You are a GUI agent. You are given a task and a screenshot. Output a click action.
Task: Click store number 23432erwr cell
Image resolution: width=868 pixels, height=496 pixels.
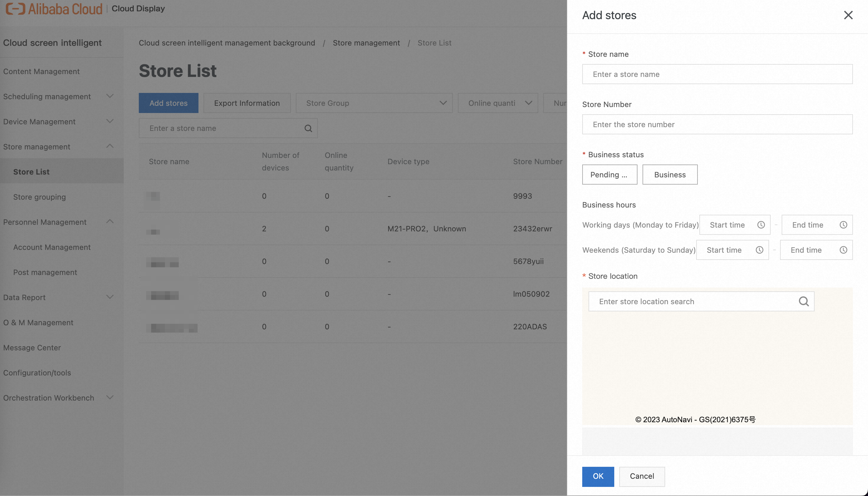pos(532,229)
